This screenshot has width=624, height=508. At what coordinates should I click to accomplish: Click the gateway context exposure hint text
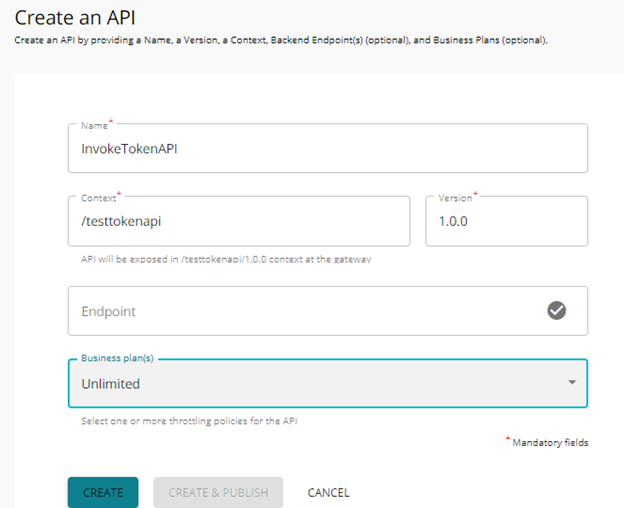coord(226,259)
